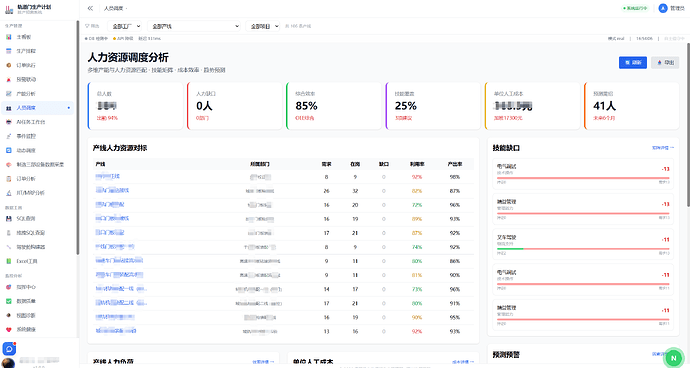The image size is (690, 368).
Task: Open the 动态调度 blue square icon
Action: (8, 150)
